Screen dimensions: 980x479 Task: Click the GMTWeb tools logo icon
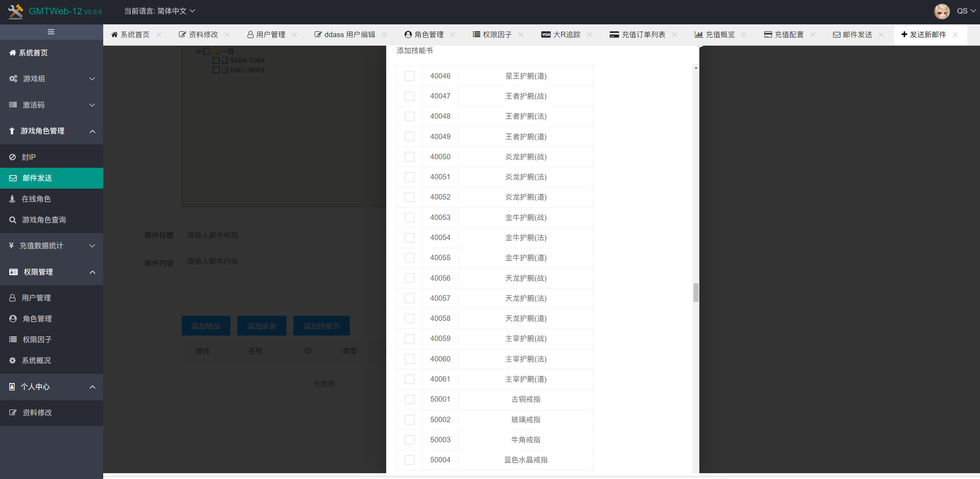(15, 11)
